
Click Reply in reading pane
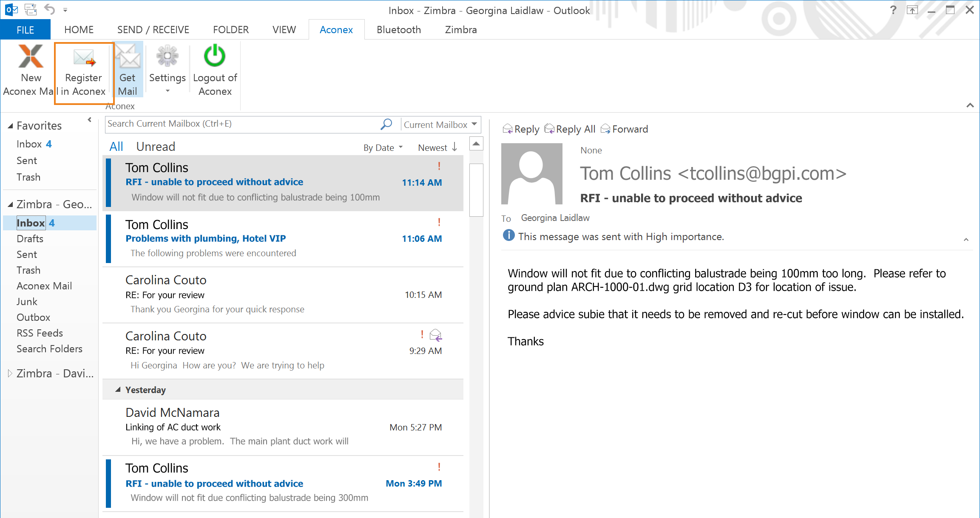tap(521, 129)
